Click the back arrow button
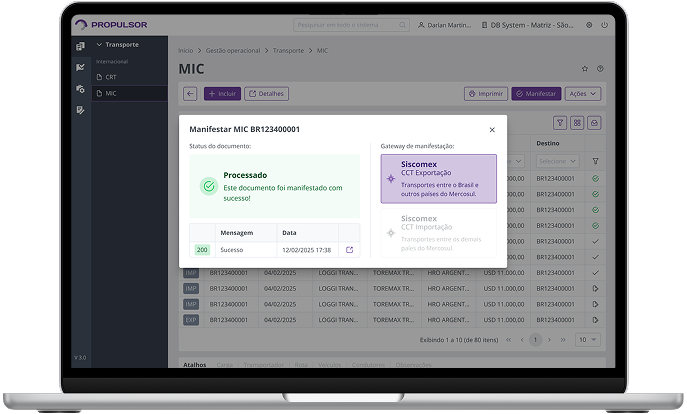 190,93
